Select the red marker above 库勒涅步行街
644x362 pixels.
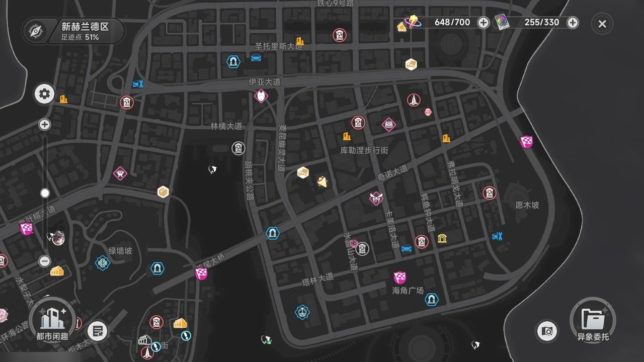tap(358, 123)
